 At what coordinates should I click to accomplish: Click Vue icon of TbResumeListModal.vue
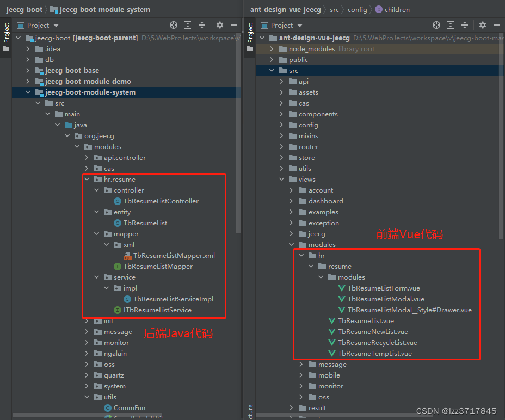coord(342,299)
